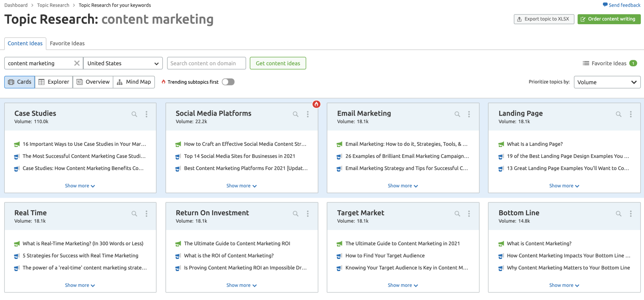
Task: Open Prioritize topics by Volume dropdown
Action: tap(607, 82)
